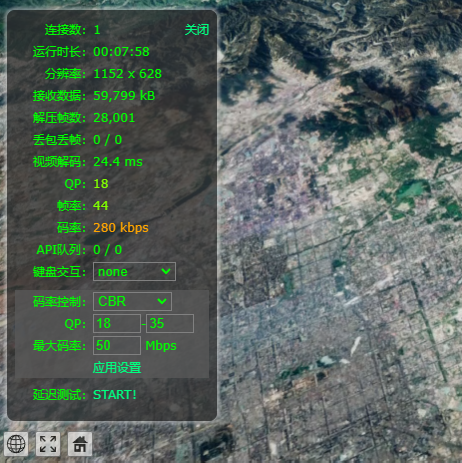
Task: Click the globe icon button
Action: (x=16, y=444)
